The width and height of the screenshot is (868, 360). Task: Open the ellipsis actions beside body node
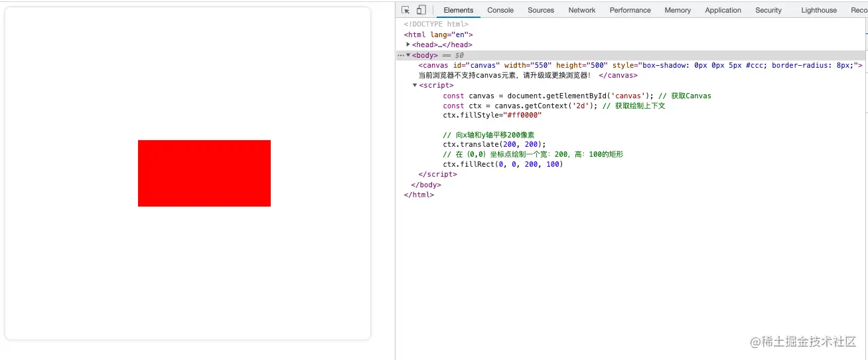coord(400,55)
